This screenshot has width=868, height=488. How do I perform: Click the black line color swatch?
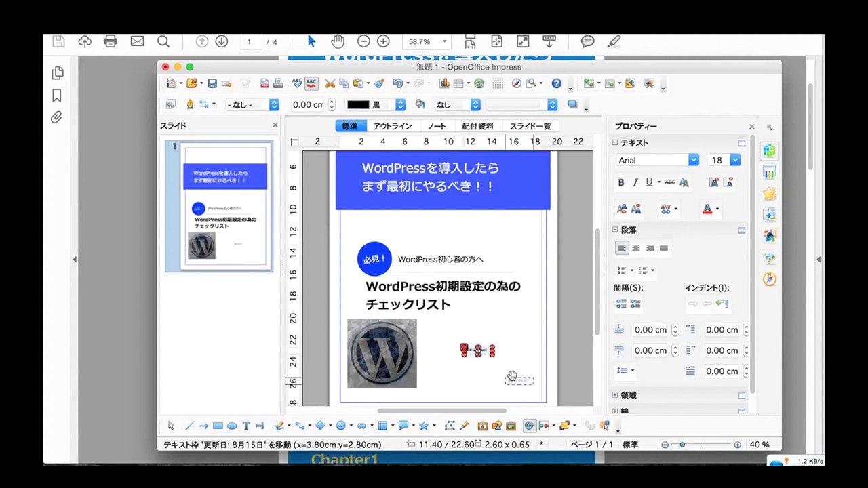point(358,105)
